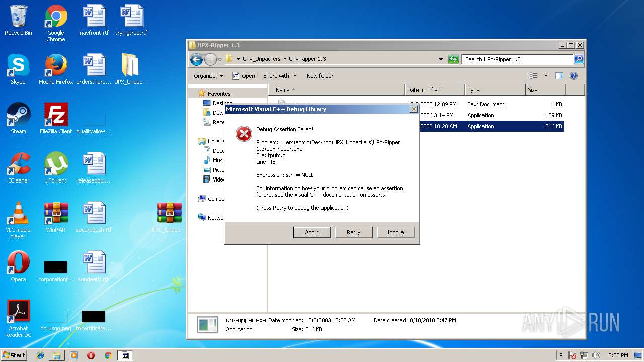This screenshot has height=362, width=644.
Task: Select the UPX_Unpac archive on desktop
Action: tap(169, 217)
